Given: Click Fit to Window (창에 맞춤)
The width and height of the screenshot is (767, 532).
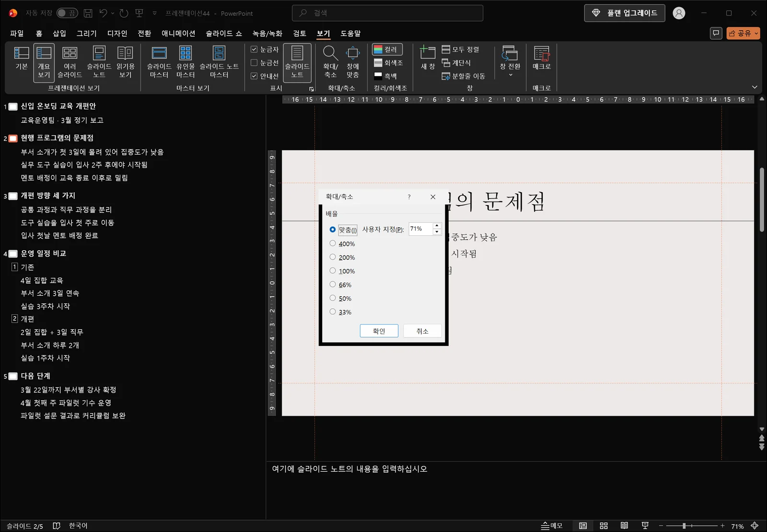Looking at the screenshot, I should (x=353, y=62).
